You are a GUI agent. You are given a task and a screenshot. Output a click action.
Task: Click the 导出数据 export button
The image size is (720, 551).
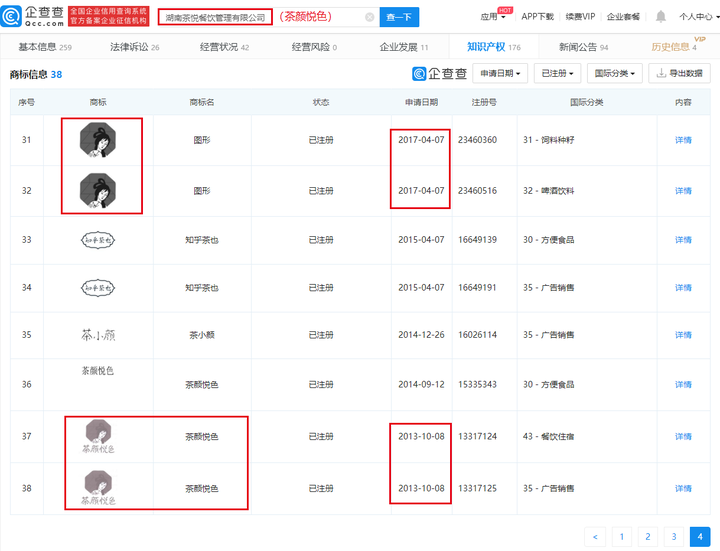680,73
